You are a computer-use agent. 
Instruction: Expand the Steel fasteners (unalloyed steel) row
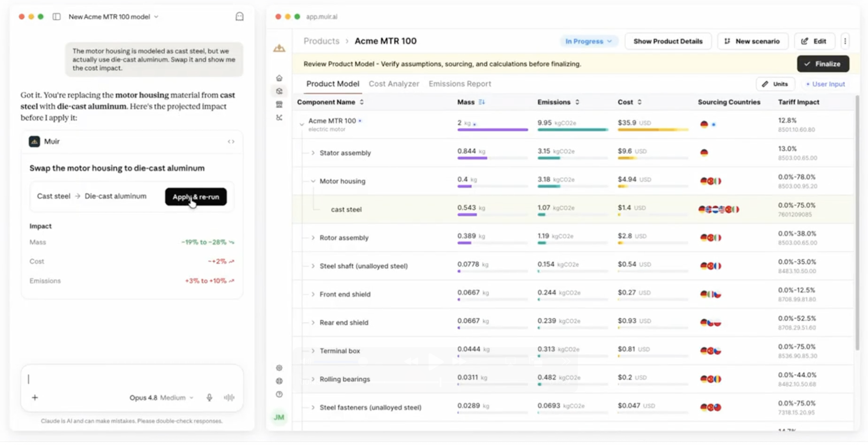coord(313,407)
